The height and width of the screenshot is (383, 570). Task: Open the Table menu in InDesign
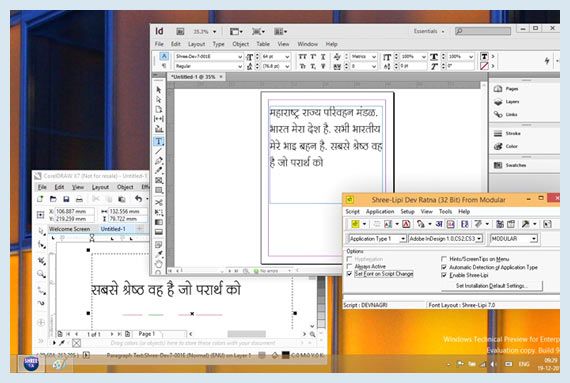[263, 44]
